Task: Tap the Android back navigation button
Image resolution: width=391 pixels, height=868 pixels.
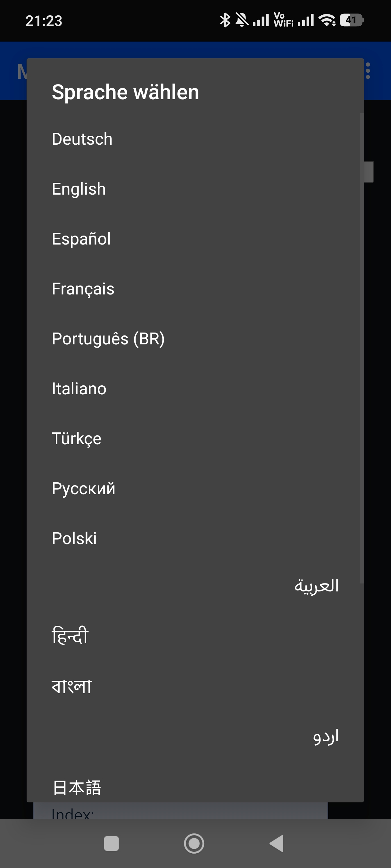Action: tap(277, 843)
